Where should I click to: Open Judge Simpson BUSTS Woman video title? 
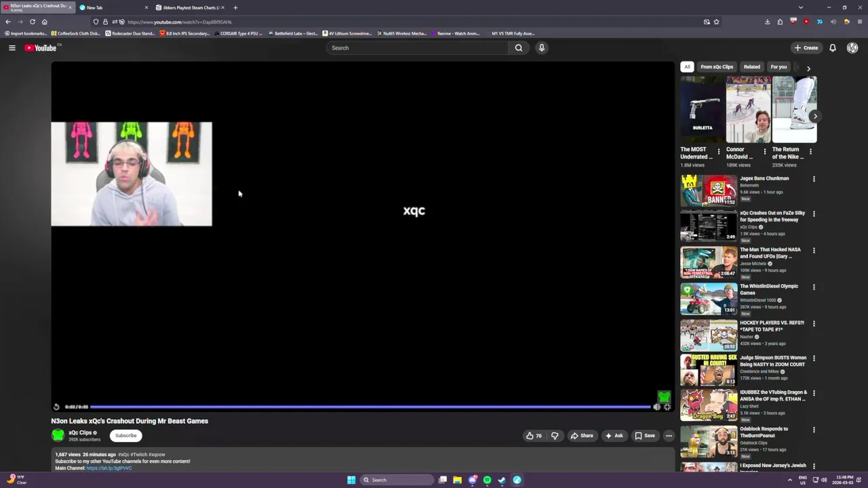773,361
